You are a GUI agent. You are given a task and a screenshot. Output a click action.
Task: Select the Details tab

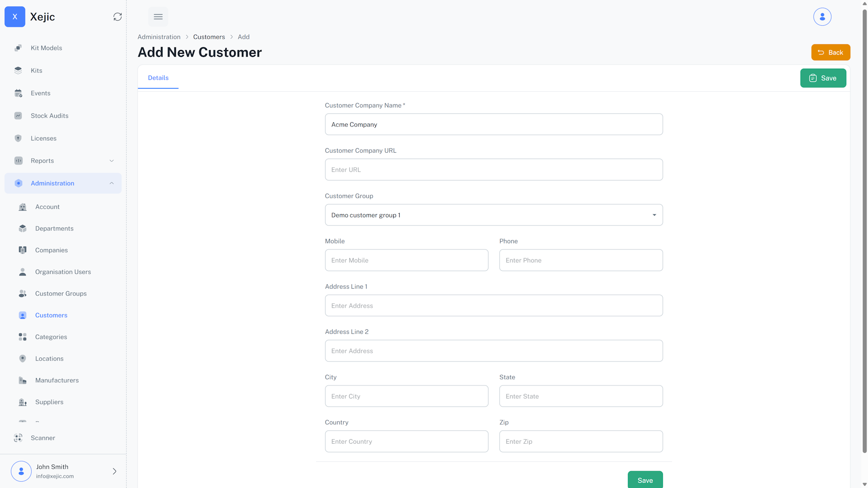(x=158, y=78)
